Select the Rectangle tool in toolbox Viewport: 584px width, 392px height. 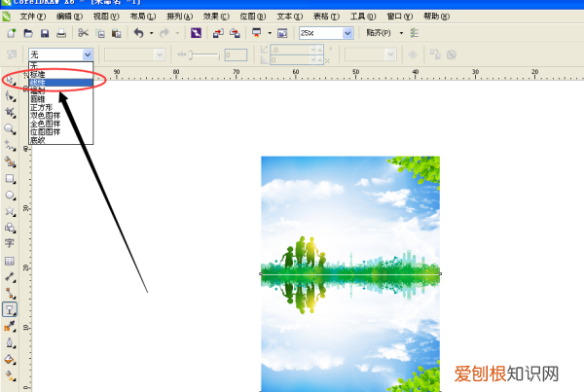[x=10, y=178]
